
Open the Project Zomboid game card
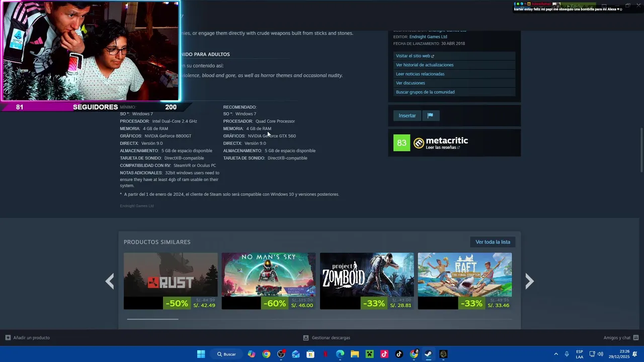point(367,281)
